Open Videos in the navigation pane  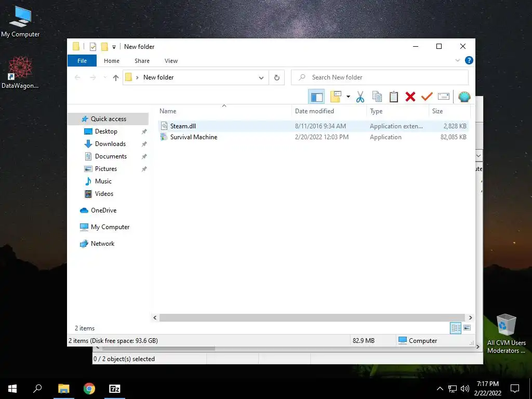pyautogui.click(x=104, y=194)
